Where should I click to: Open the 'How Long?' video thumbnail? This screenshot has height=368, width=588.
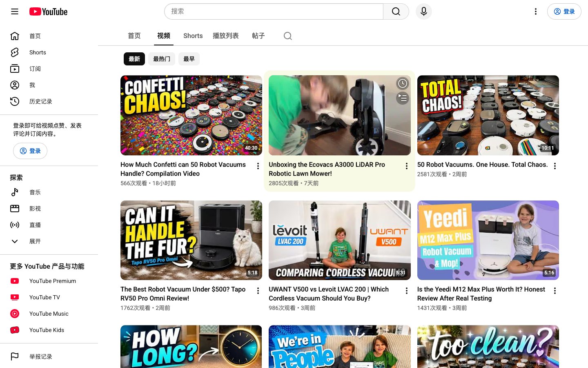tap(191, 347)
